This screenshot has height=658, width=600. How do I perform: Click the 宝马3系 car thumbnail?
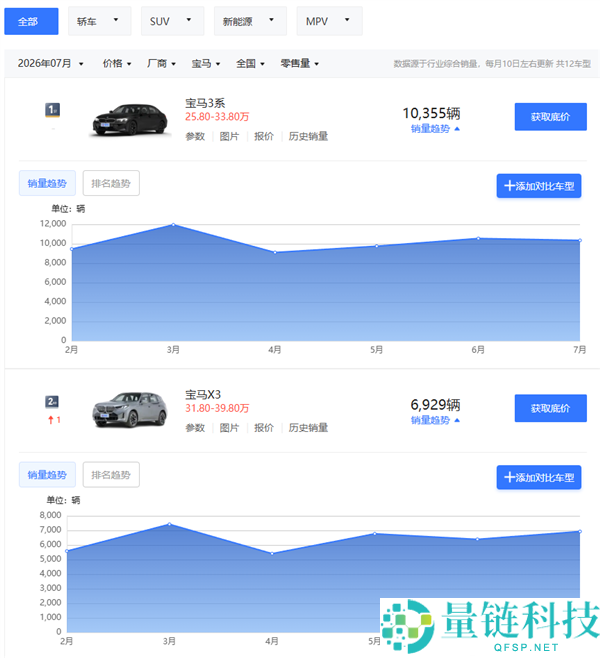(x=130, y=120)
